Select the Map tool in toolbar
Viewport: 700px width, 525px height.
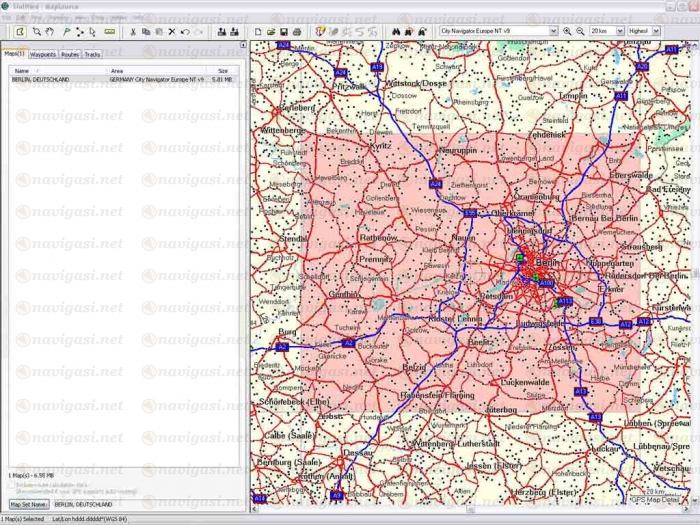point(20,32)
